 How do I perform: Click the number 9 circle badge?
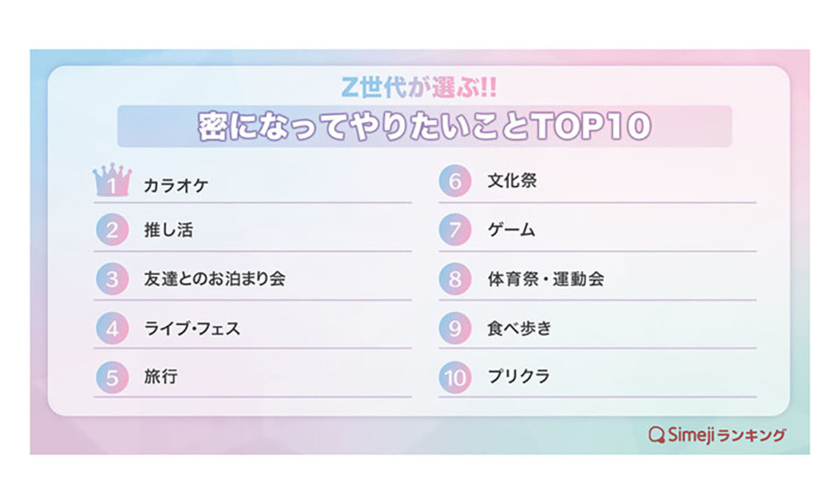click(x=455, y=328)
